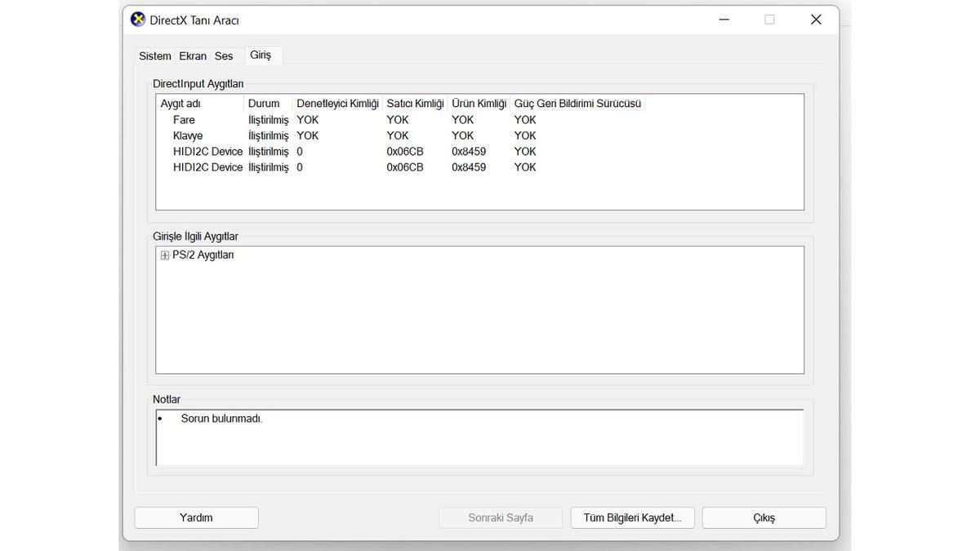Select the Fare device row
980x551 pixels.
(x=184, y=120)
